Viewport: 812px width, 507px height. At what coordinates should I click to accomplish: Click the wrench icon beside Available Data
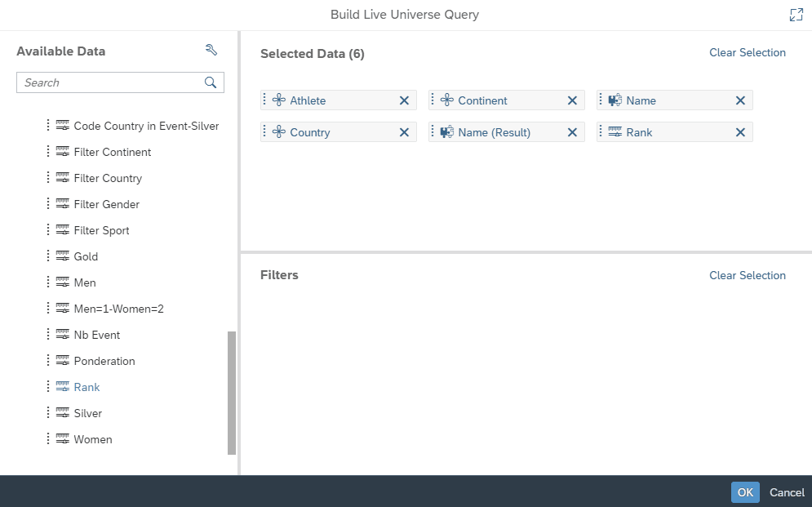tap(211, 50)
